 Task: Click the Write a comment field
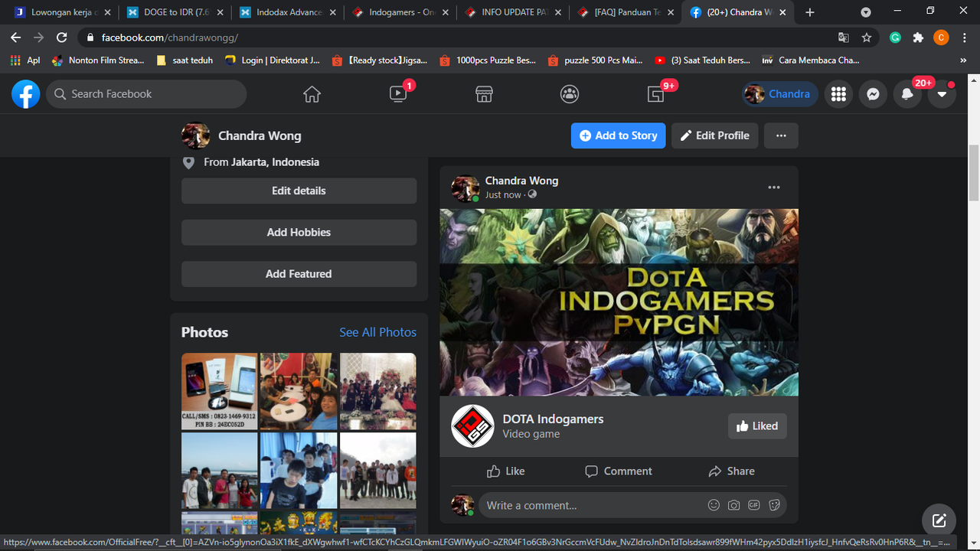593,505
